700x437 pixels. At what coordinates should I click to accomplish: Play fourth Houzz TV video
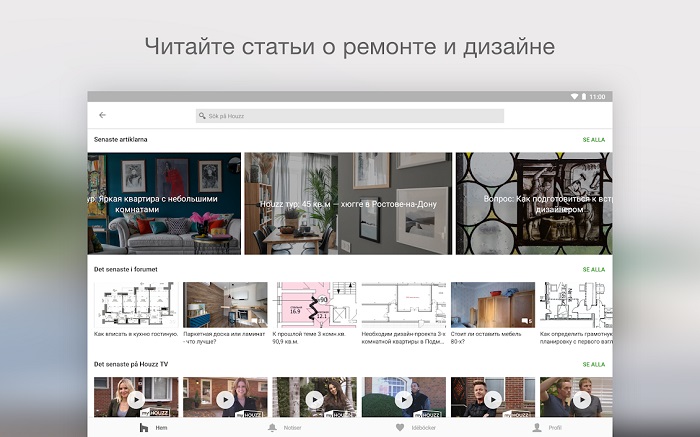click(404, 400)
